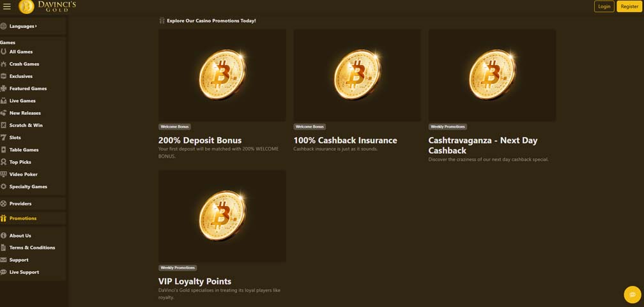Click the Terms & Conditions document icon
The image size is (644, 307).
coord(4,248)
